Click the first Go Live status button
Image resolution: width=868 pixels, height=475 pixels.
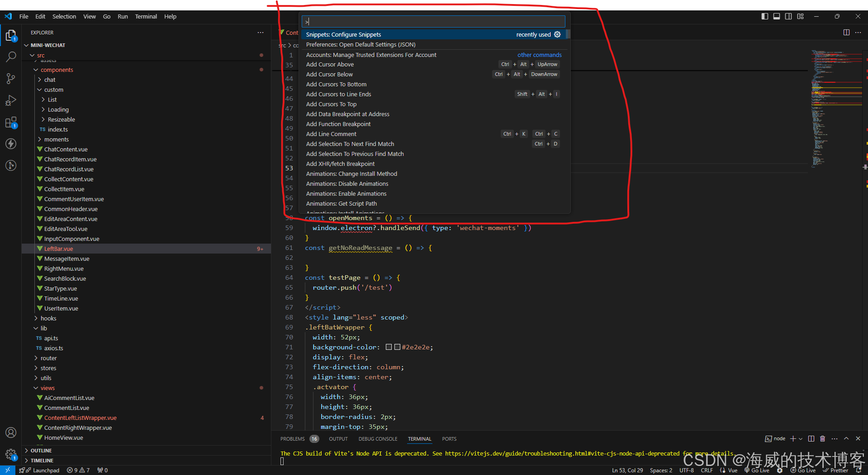[x=757, y=470]
